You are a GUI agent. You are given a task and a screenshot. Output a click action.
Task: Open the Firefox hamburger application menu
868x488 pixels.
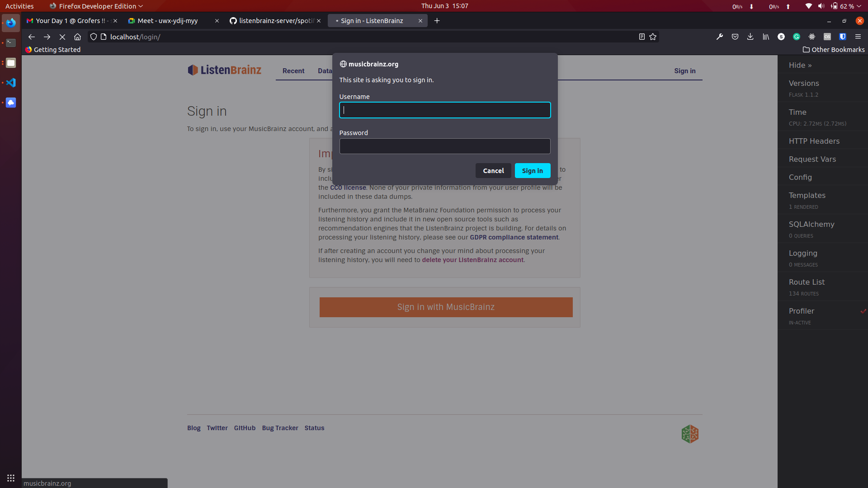[858, 37]
